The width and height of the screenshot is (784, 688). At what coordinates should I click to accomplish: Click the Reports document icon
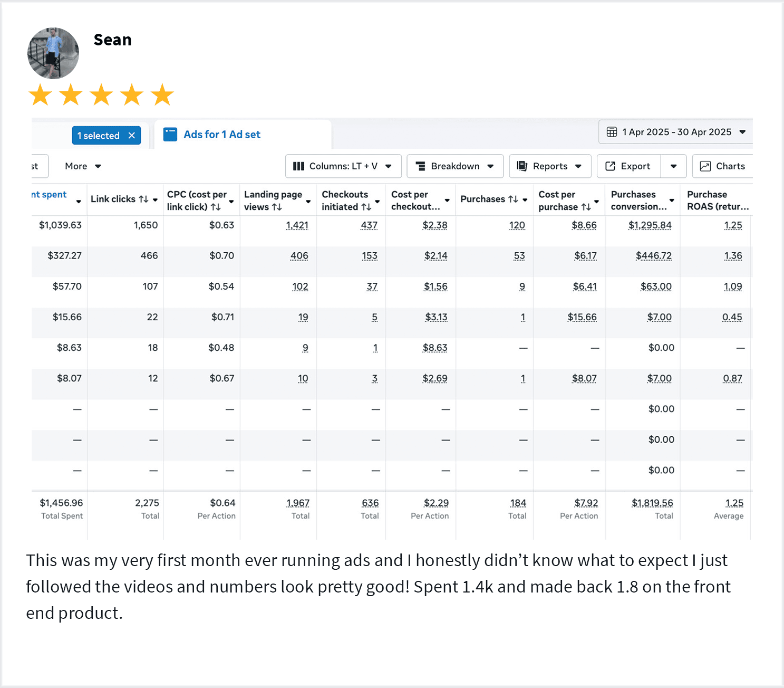(522, 166)
